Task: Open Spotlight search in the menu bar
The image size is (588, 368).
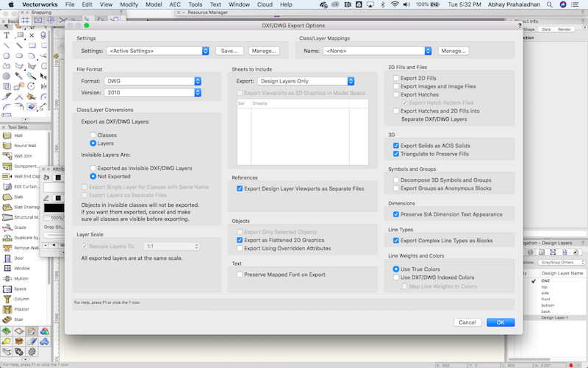Action: pyautogui.click(x=549, y=4)
